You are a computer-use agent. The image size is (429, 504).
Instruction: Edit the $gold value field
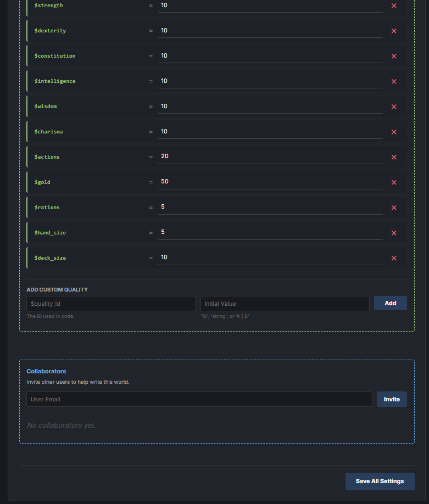point(270,182)
